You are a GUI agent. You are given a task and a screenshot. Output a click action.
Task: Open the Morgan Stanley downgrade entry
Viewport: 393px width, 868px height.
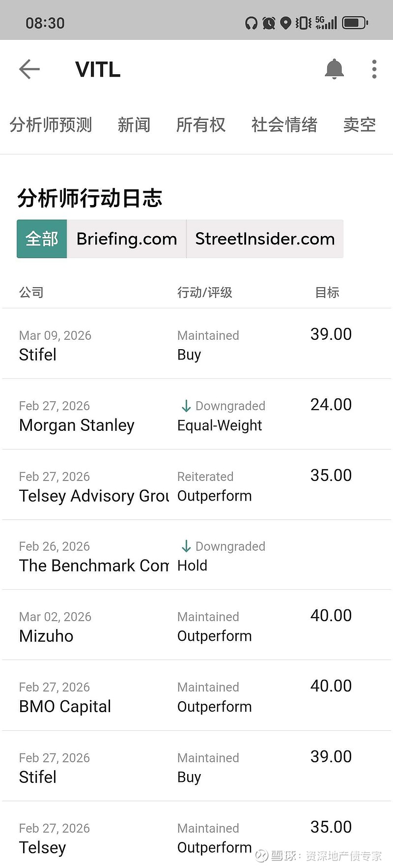[196, 415]
